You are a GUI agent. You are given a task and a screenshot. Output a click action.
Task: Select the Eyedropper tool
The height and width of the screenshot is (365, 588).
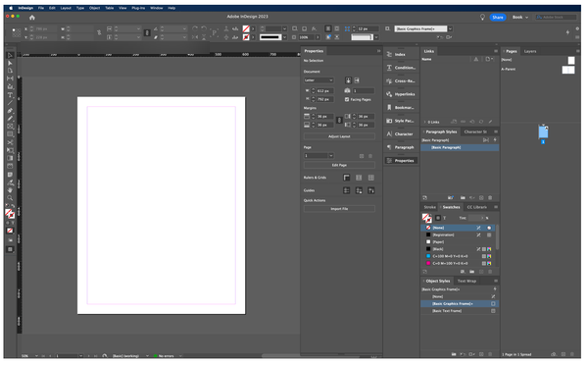(x=10, y=182)
